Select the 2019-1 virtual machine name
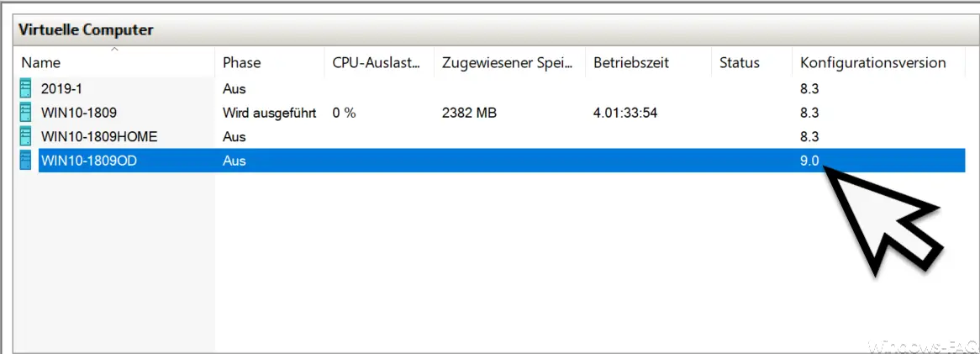 [x=61, y=89]
